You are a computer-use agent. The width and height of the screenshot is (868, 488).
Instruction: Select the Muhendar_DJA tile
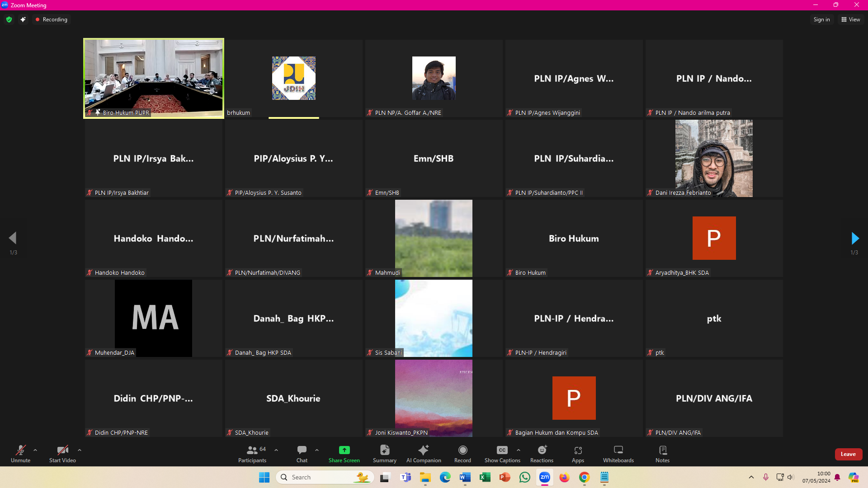coord(154,318)
